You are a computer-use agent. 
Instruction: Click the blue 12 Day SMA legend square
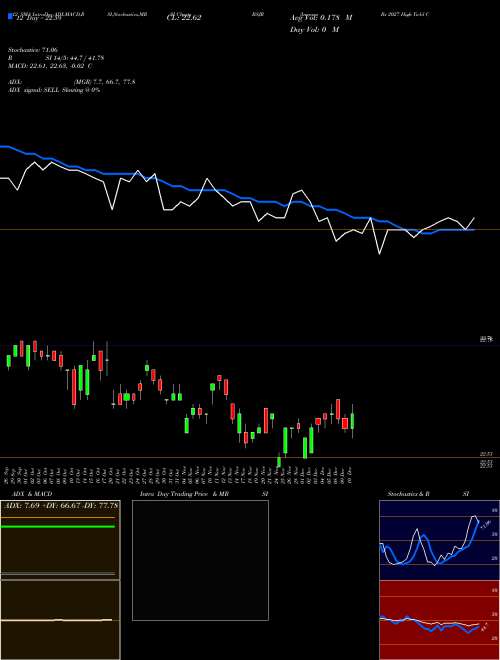10,17
